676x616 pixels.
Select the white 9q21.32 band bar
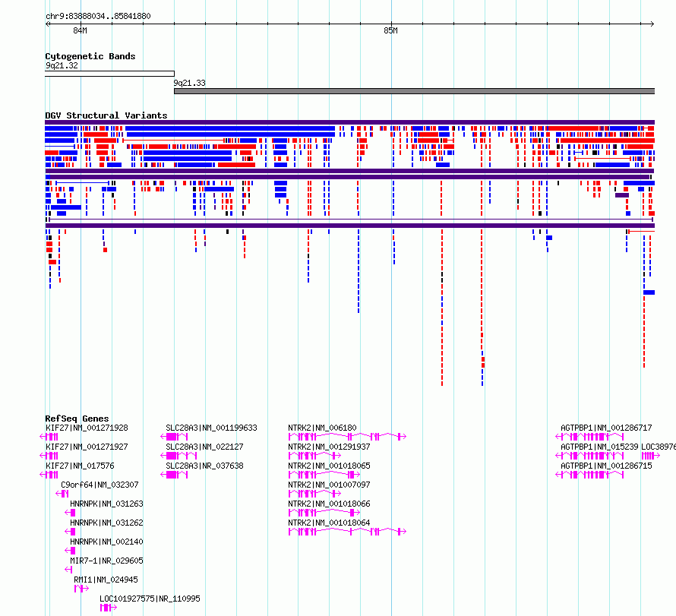coord(109,74)
